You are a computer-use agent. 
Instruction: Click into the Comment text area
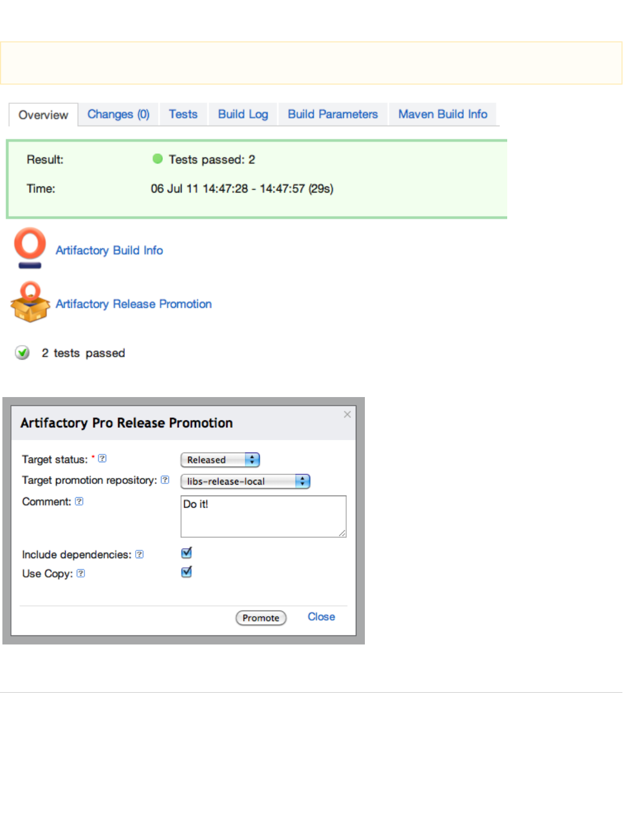pos(263,517)
